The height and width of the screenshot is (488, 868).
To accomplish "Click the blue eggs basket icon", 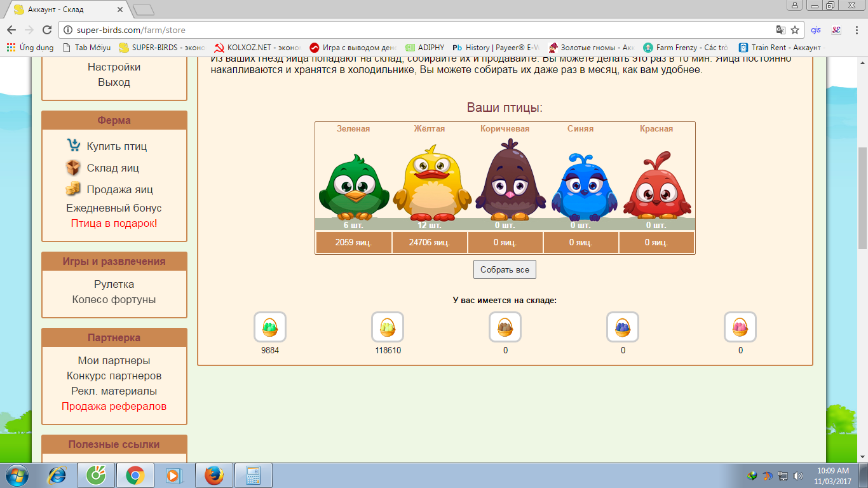I will point(623,327).
